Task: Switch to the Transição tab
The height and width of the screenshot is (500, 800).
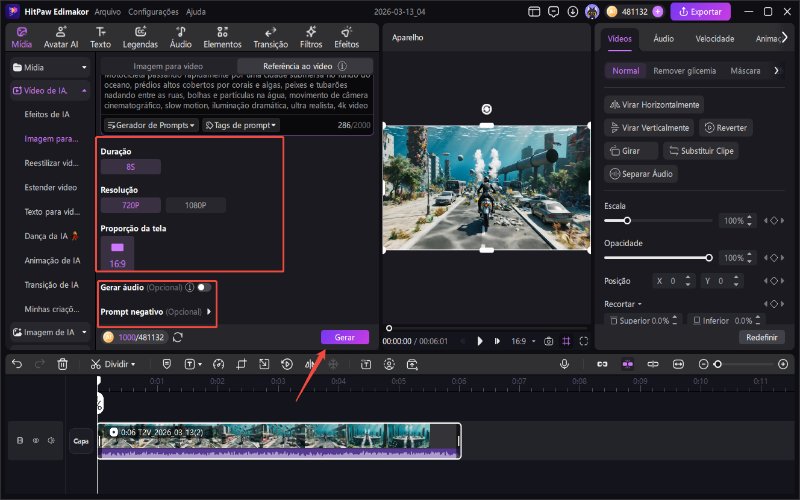Action: point(270,37)
